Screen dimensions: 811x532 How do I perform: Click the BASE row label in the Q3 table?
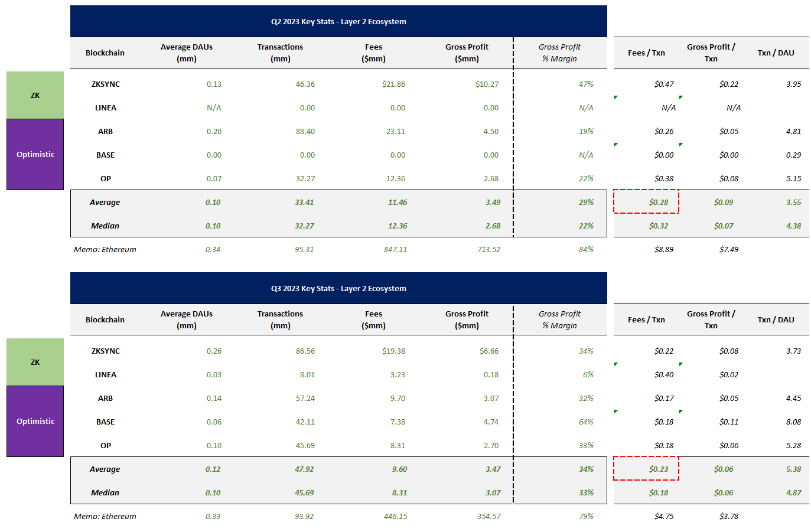coord(106,422)
